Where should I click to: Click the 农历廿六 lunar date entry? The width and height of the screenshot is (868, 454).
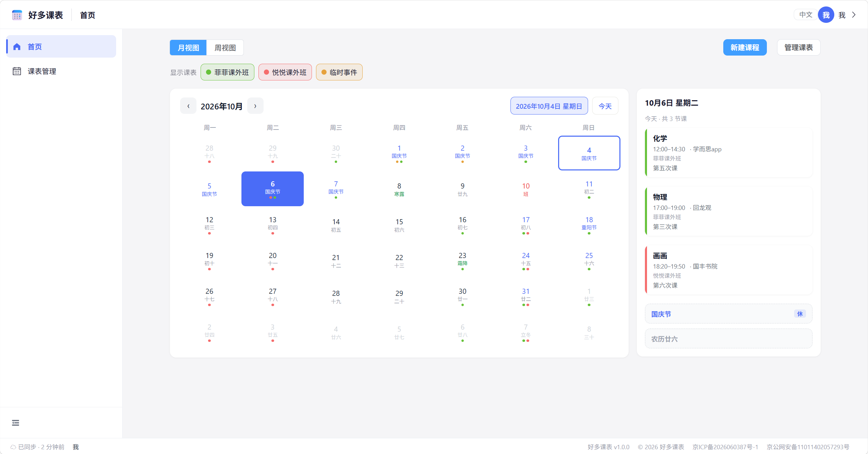click(x=729, y=339)
